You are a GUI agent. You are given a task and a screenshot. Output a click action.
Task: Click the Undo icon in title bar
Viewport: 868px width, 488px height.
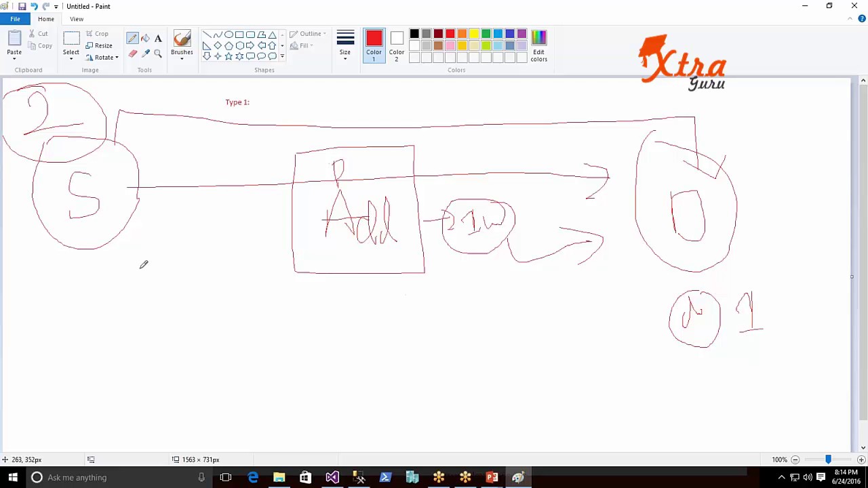pyautogui.click(x=34, y=6)
